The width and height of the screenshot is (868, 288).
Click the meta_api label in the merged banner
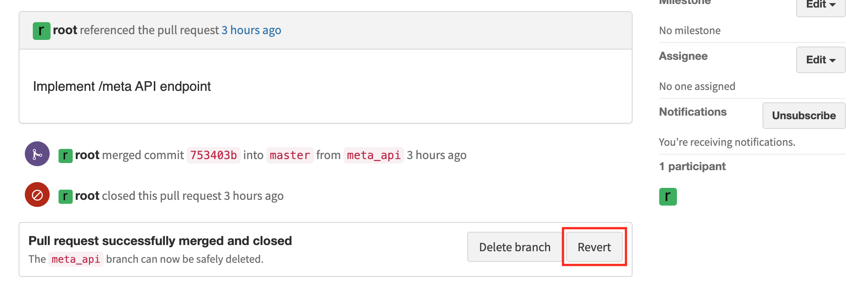click(76, 259)
